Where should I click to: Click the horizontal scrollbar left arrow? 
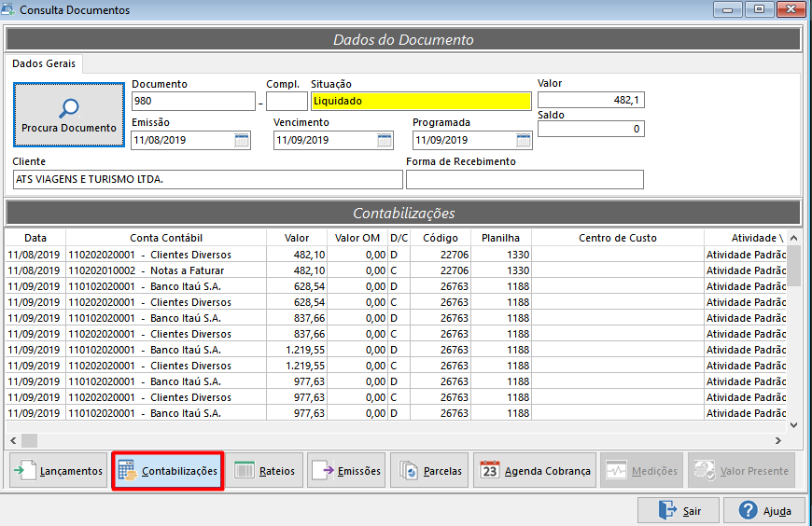coord(13,440)
